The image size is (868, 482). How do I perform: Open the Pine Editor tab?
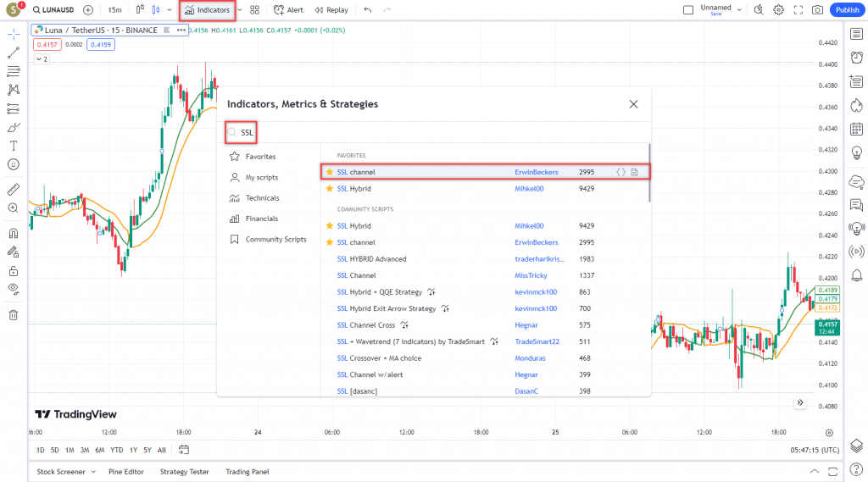tap(126, 472)
